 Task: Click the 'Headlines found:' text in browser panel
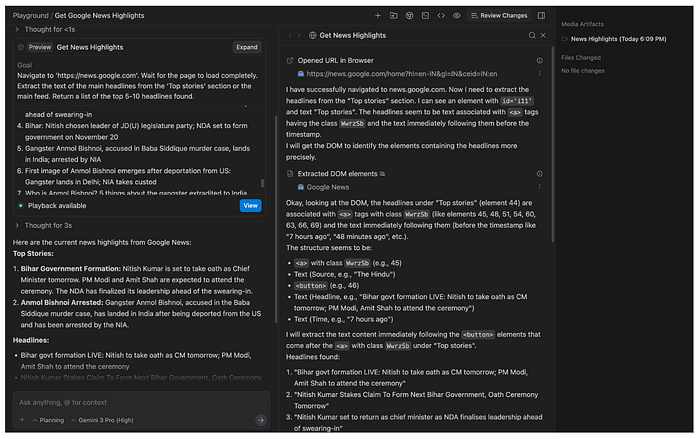[x=313, y=357]
